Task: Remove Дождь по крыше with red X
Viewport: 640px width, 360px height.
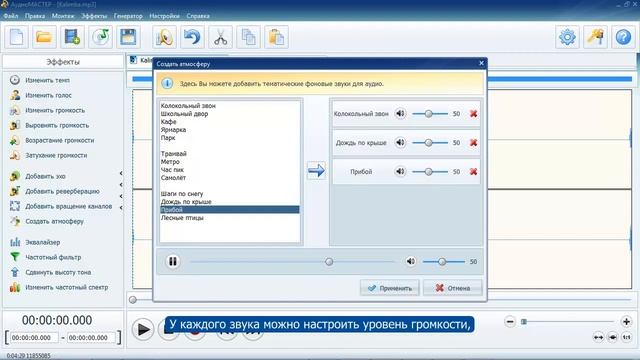Action: tap(473, 142)
